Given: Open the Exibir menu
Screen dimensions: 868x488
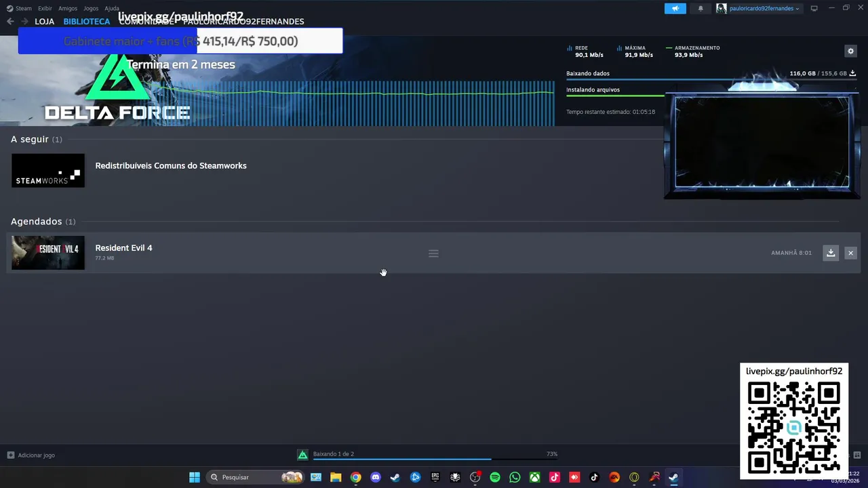Looking at the screenshot, I should (45, 8).
